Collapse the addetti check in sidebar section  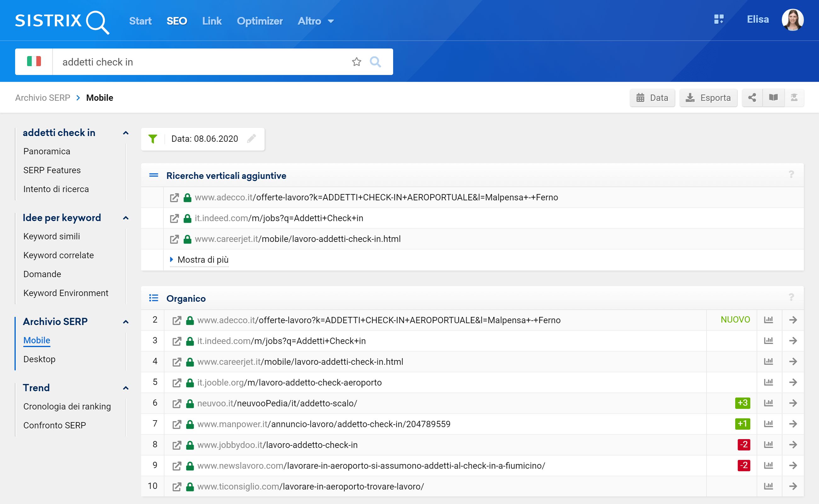[x=126, y=133]
